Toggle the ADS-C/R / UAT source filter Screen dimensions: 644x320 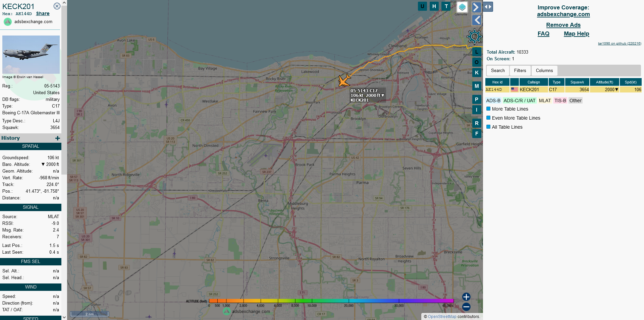[520, 101]
